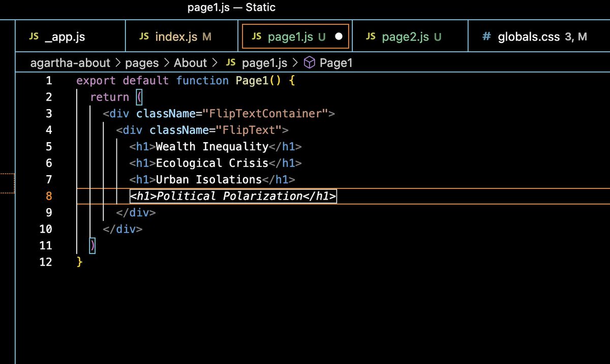Screen dimensions: 610x364
Task: Click the FlipTextContainer class name string
Action: (266, 114)
